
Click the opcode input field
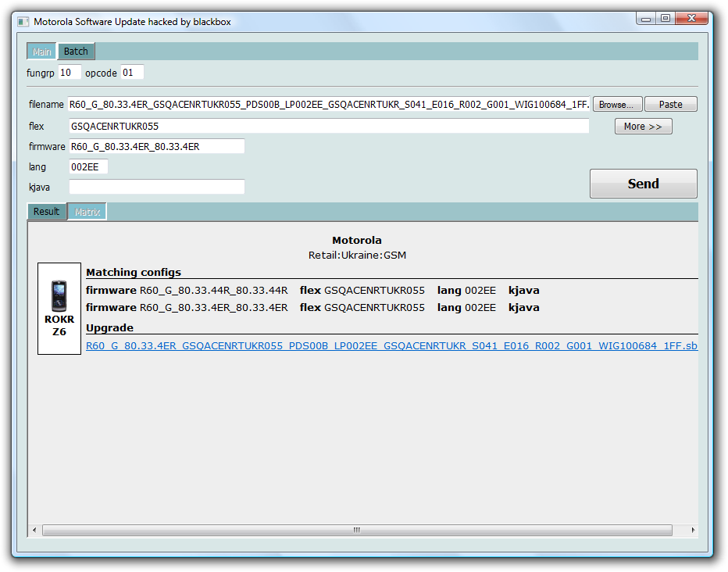(x=132, y=73)
